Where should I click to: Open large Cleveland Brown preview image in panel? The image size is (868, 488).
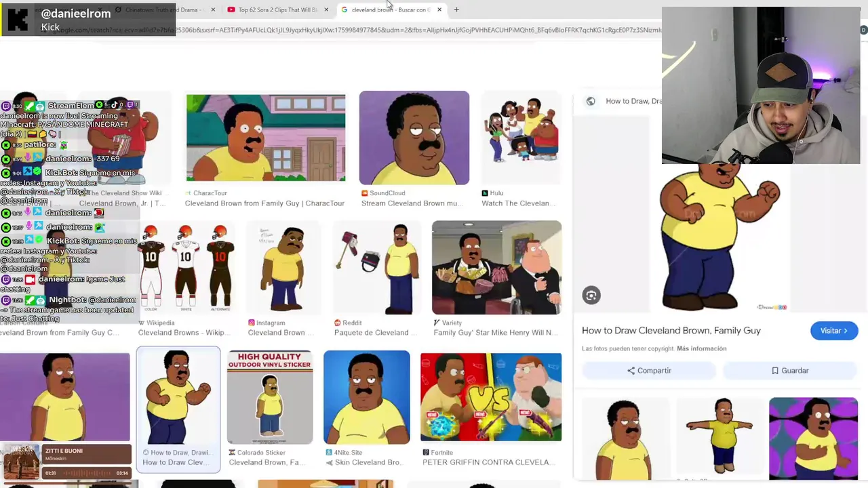[x=720, y=236]
